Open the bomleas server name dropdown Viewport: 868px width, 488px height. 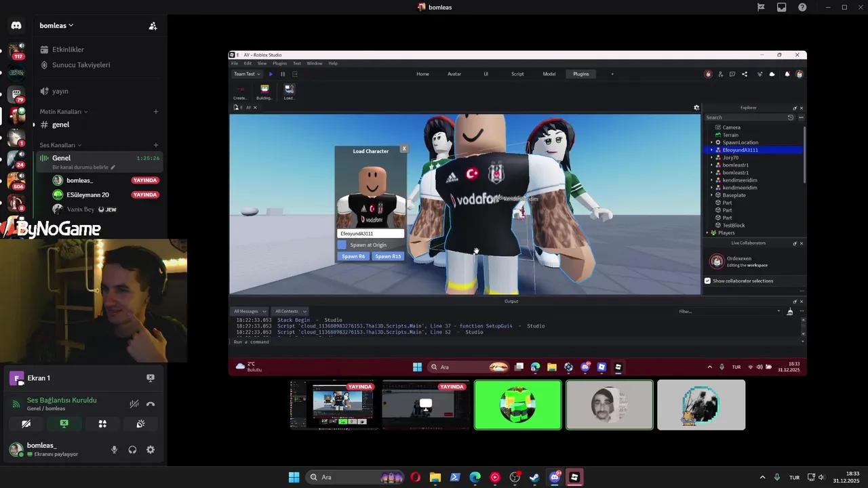(57, 26)
